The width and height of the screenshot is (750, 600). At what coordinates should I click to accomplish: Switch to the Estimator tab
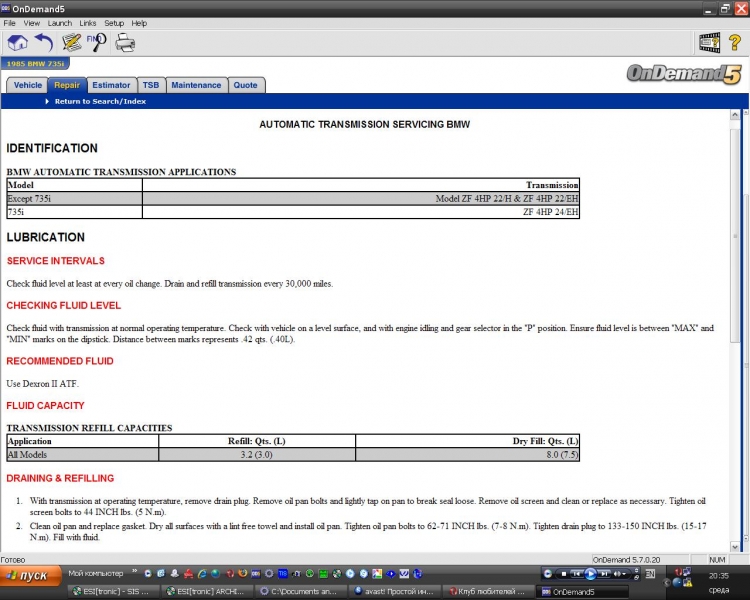point(111,85)
